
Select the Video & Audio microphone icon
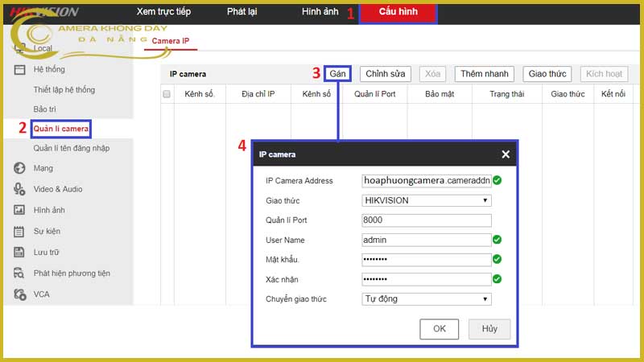pyautogui.click(x=19, y=189)
